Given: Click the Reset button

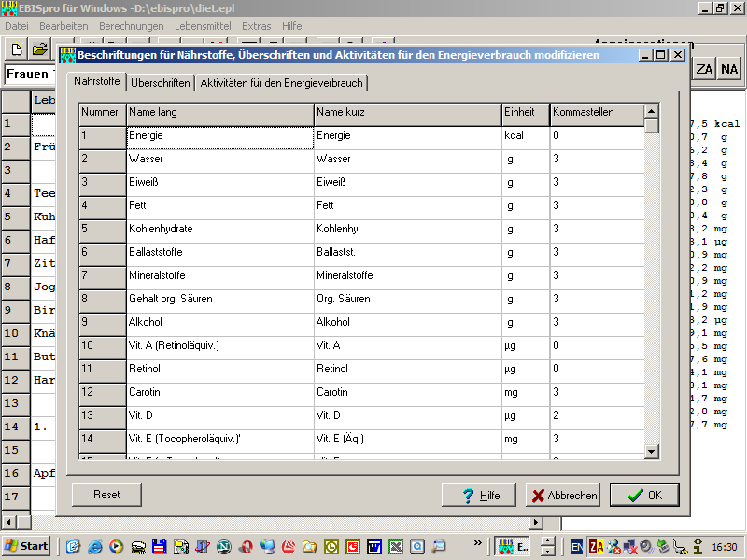Looking at the screenshot, I should pyautogui.click(x=106, y=495).
